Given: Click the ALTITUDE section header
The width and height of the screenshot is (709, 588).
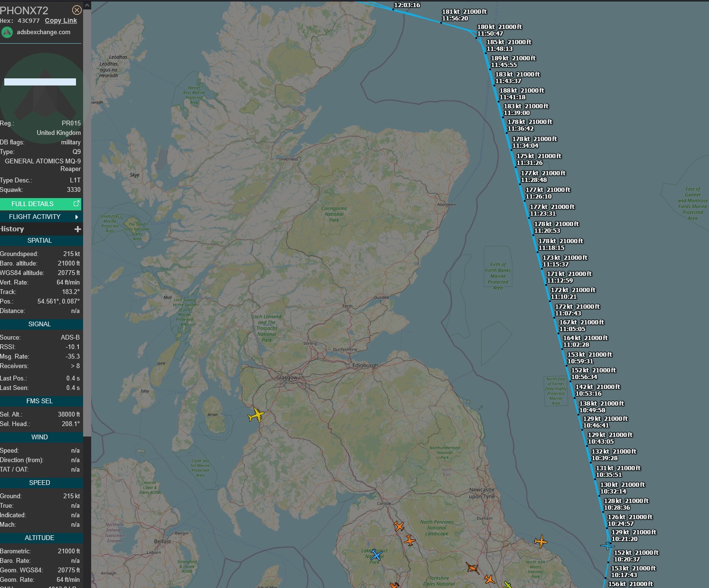Looking at the screenshot, I should (x=40, y=538).
